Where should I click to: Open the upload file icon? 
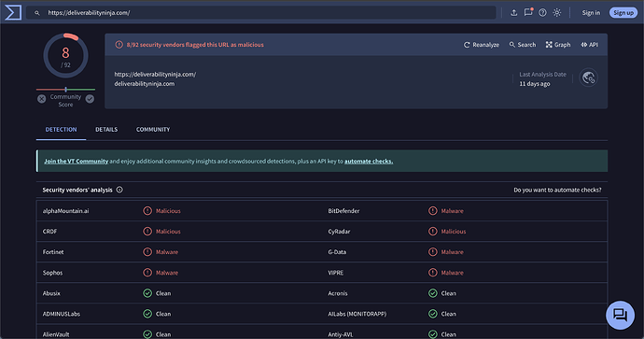(514, 13)
